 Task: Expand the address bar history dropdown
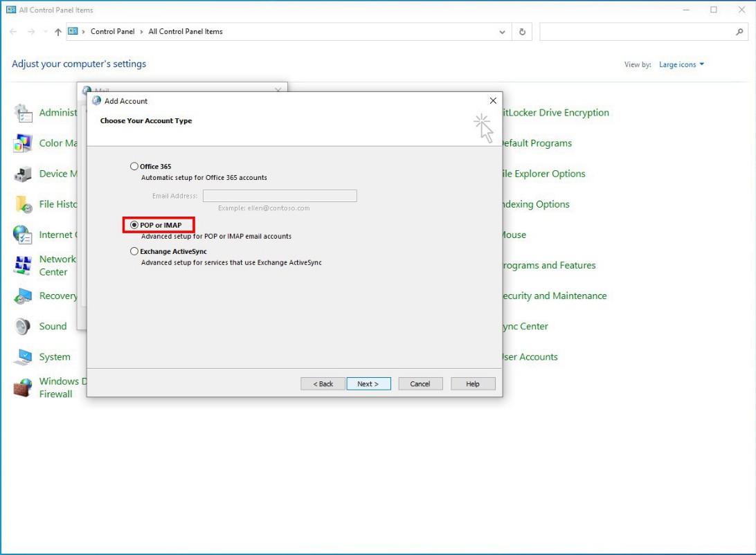pyautogui.click(x=502, y=32)
